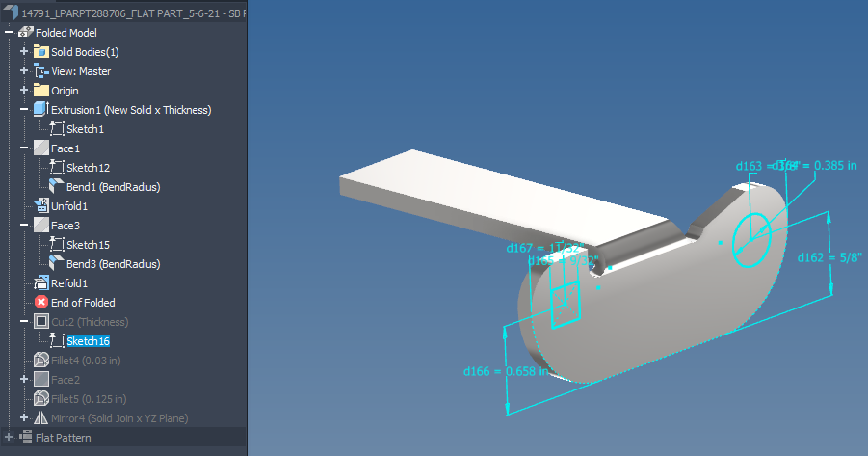Select 'Extrusion1 (New Solid x Thickness)' label
The height and width of the screenshot is (456, 868).
pos(131,110)
